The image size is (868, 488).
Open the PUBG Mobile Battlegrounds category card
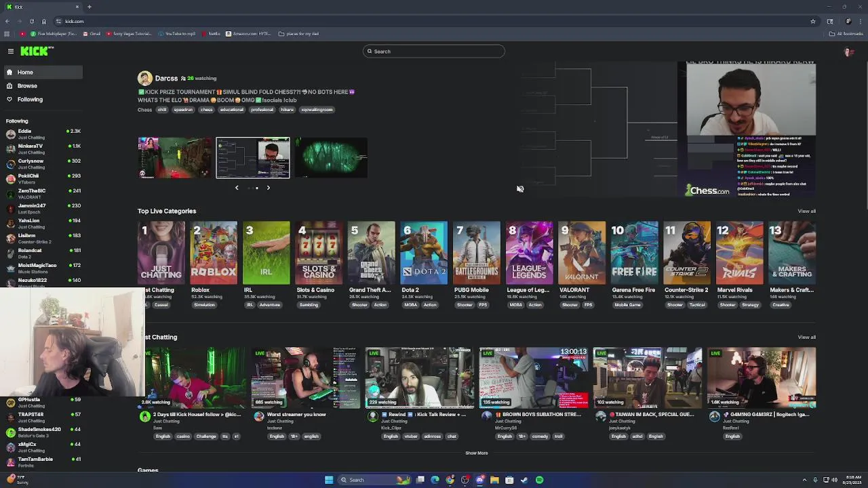(x=477, y=252)
